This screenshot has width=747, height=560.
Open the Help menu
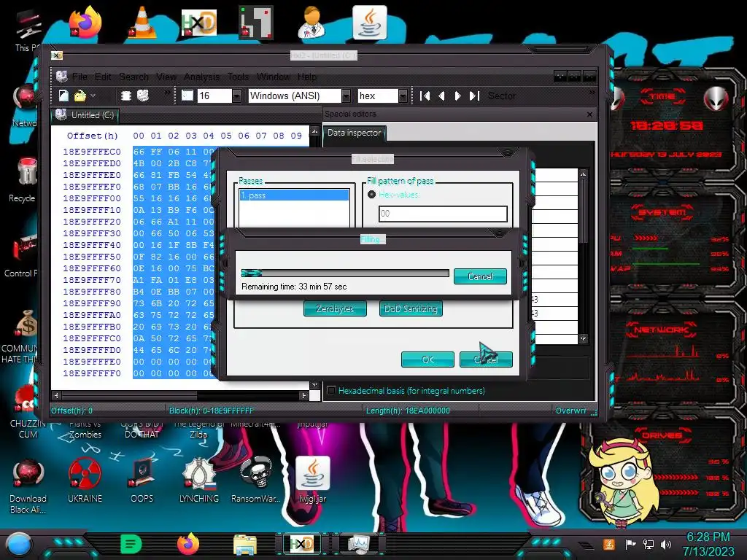307,77
